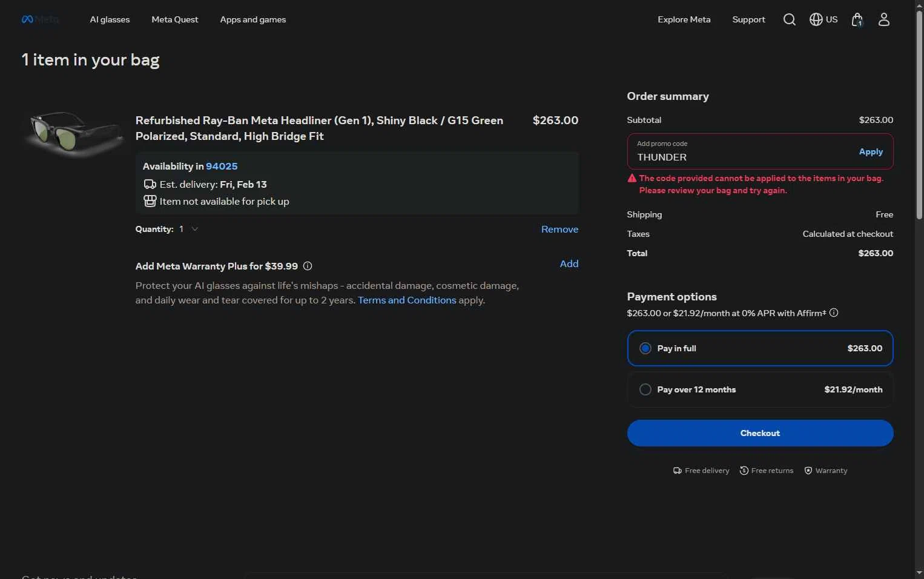Viewport: 924px width, 579px height.
Task: Remove the item from bag
Action: coord(559,229)
